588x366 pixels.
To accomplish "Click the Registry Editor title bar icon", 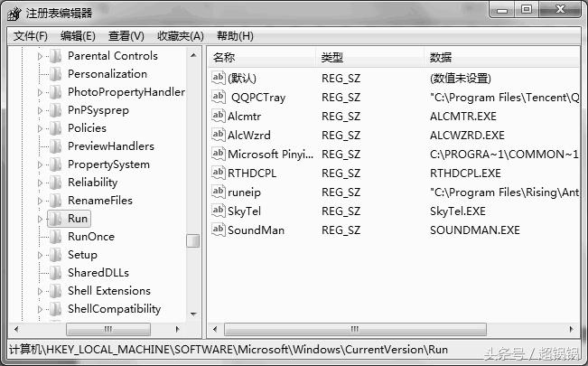I will (x=14, y=14).
